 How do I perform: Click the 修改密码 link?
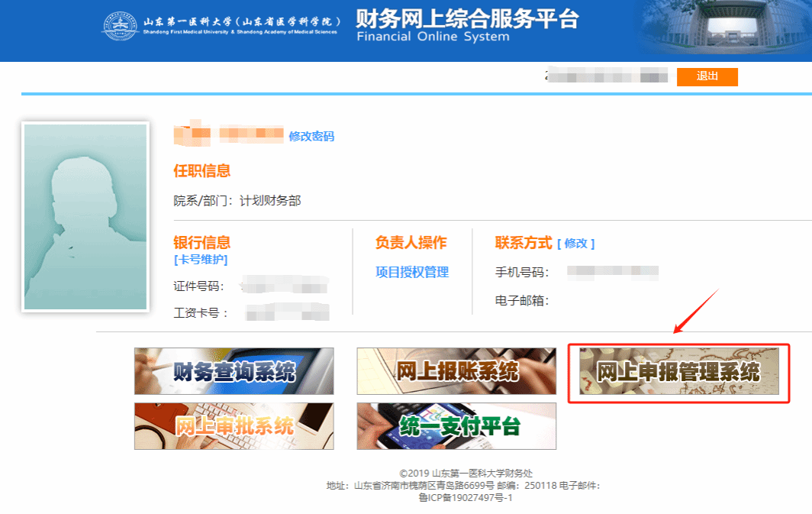point(311,136)
